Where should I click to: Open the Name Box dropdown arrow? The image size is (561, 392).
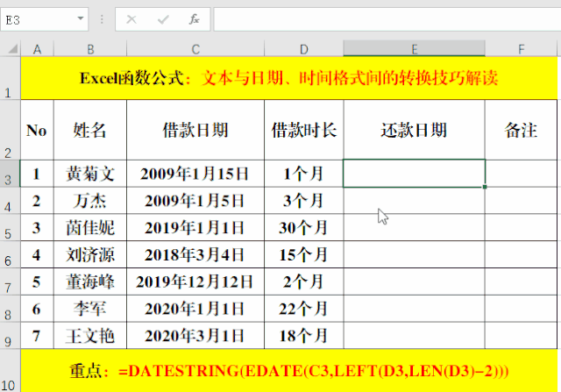[81, 18]
